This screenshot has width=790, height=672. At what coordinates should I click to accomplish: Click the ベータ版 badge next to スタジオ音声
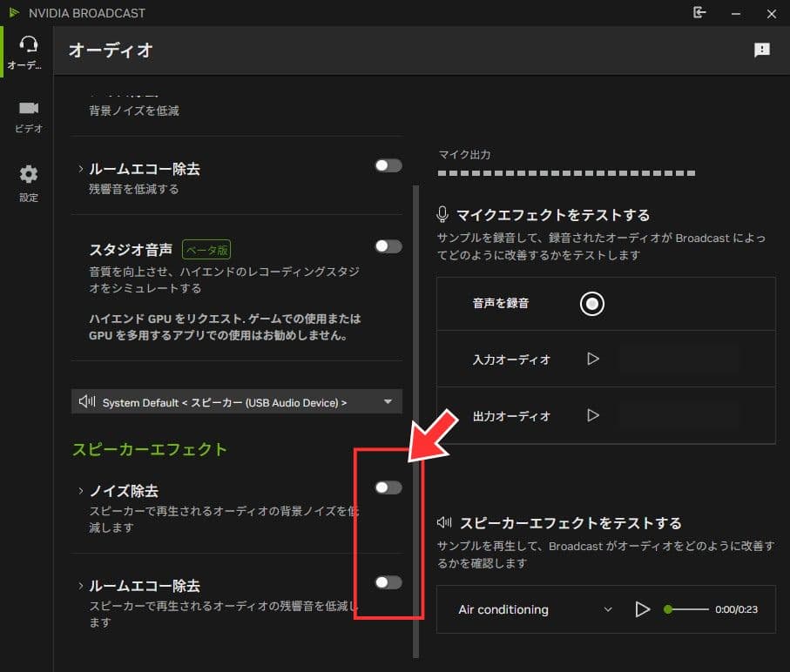(206, 250)
